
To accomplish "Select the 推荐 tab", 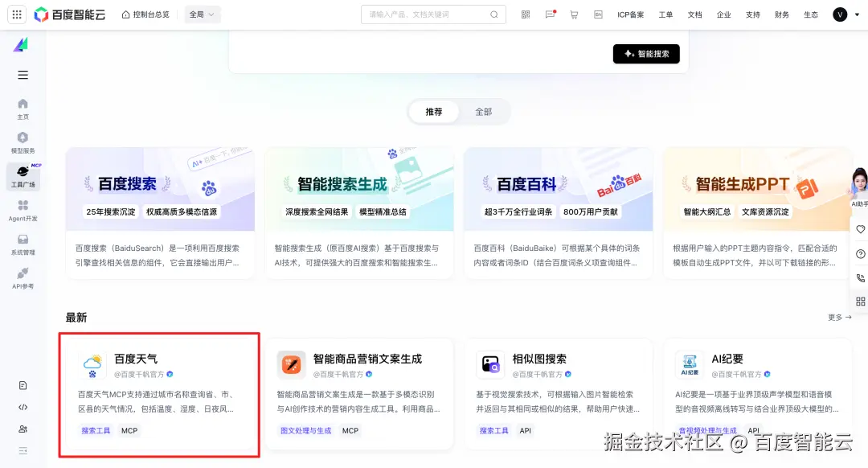I will coord(433,112).
